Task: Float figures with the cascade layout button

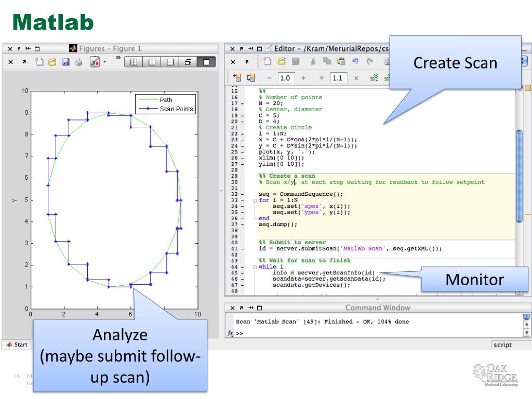Action: pos(188,62)
